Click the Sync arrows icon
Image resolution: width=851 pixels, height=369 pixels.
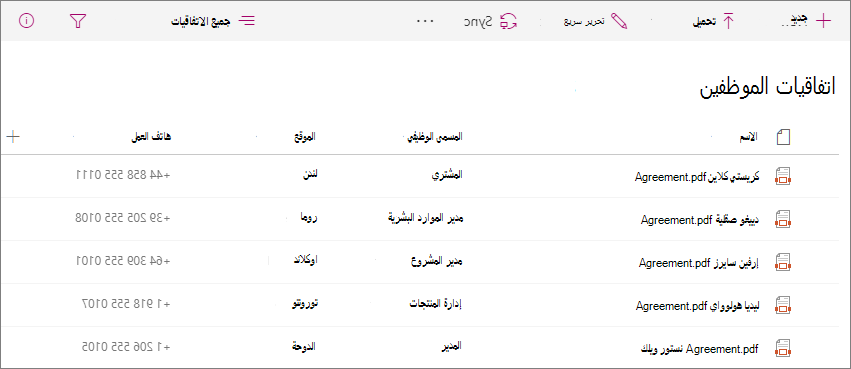click(x=509, y=21)
